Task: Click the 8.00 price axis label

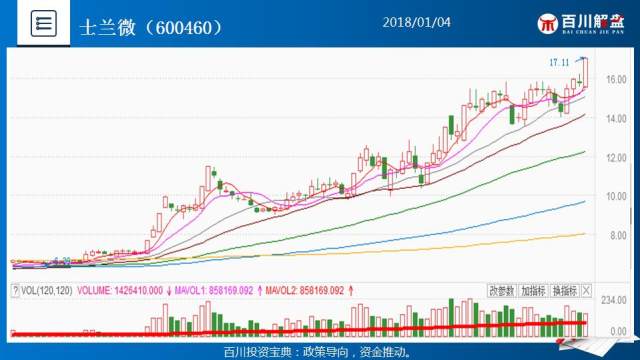Action: [x=618, y=236]
